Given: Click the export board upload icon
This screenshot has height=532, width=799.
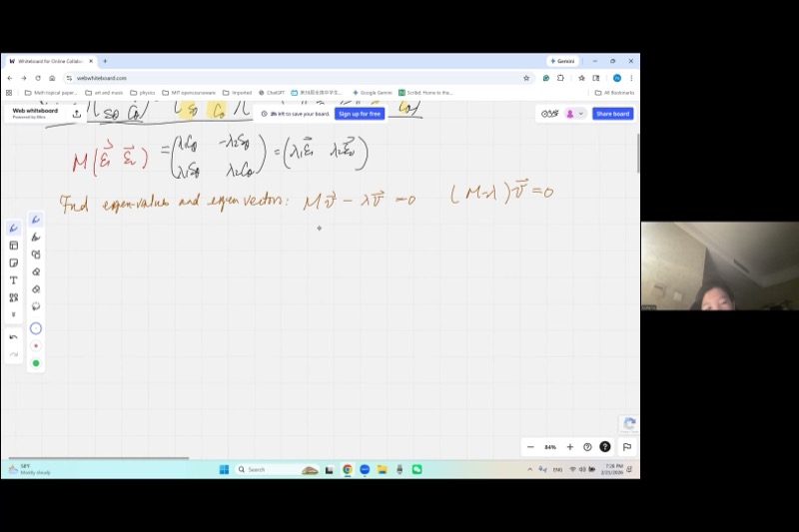Looking at the screenshot, I should point(77,114).
